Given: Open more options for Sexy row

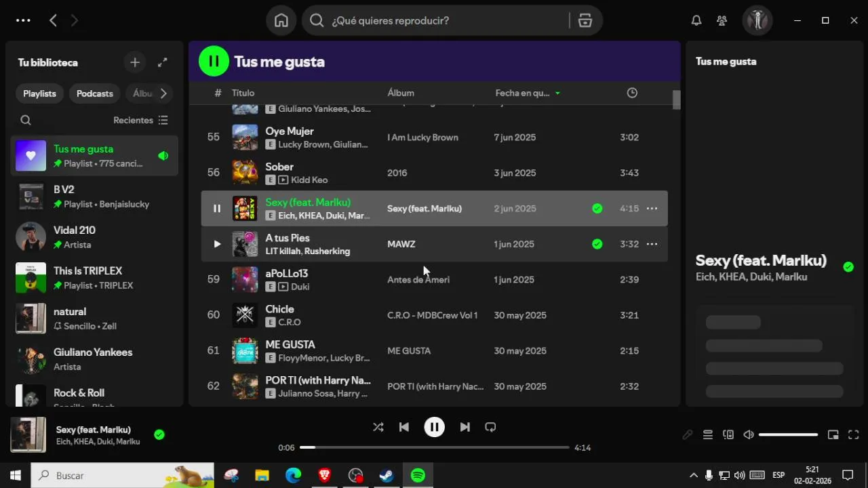Looking at the screenshot, I should (x=652, y=208).
